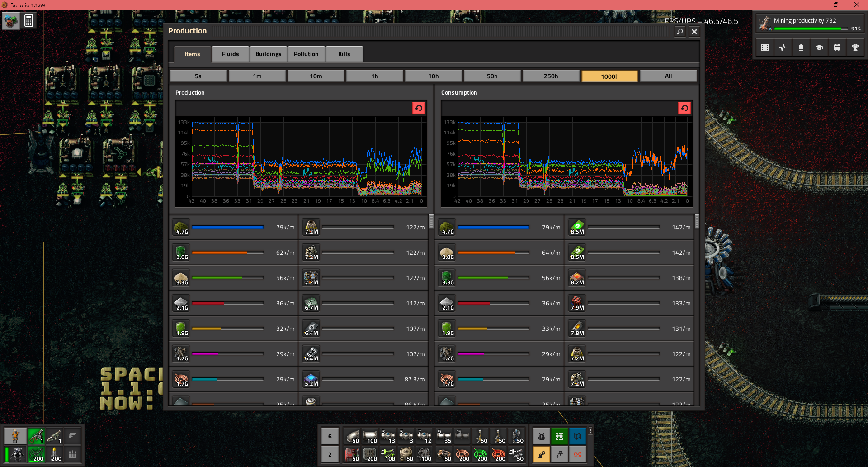Screen dimensions: 868x467
Task: Switch to the Kills tab
Action: point(344,54)
